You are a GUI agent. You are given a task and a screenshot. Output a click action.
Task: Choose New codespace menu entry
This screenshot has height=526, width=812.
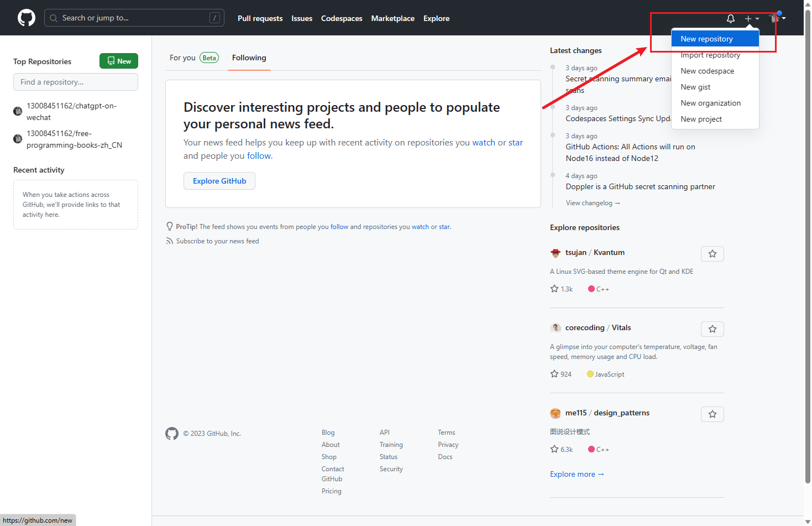click(x=715, y=71)
